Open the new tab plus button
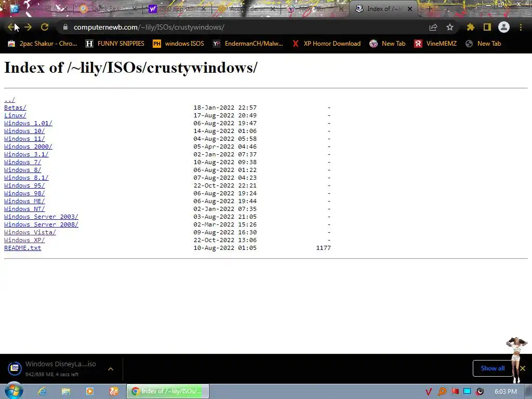Image resolution: width=532 pixels, height=399 pixels. (x=429, y=9)
